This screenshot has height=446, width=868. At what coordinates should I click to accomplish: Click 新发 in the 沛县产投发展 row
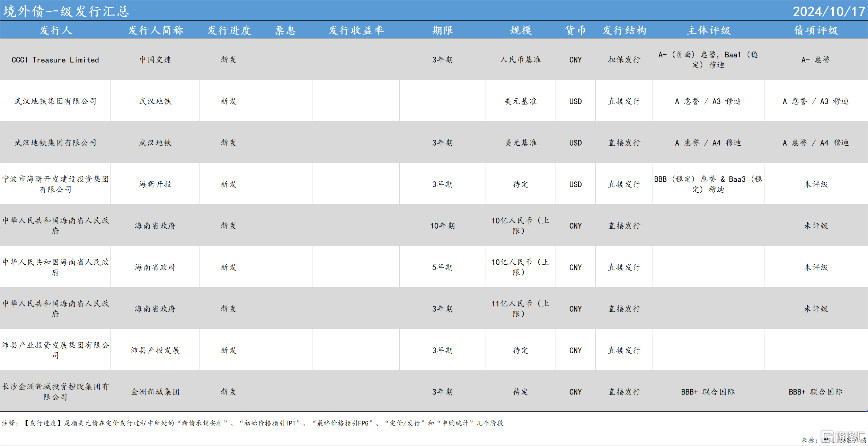229,350
